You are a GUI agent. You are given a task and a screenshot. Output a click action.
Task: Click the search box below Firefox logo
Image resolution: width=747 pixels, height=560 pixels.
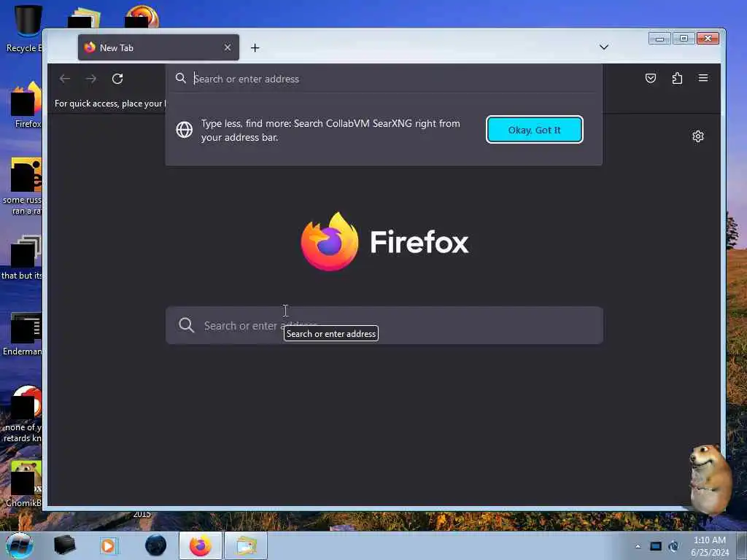384,325
